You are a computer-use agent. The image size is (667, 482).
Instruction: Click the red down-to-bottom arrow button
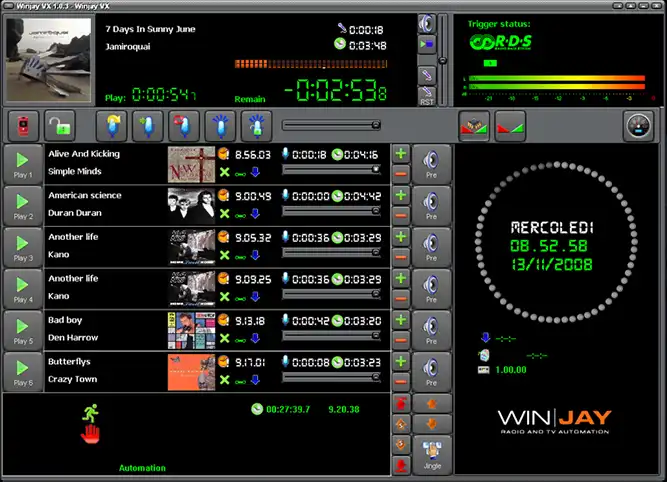tap(401, 466)
